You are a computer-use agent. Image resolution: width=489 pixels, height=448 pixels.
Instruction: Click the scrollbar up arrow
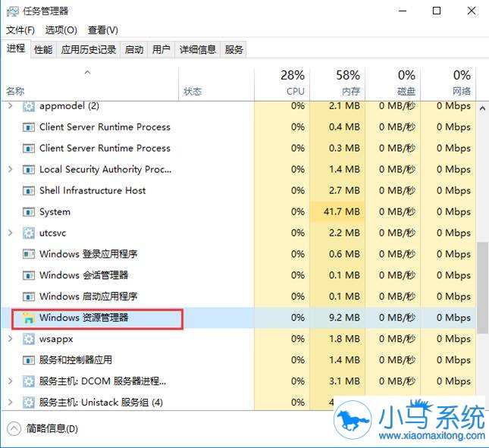pos(482,109)
